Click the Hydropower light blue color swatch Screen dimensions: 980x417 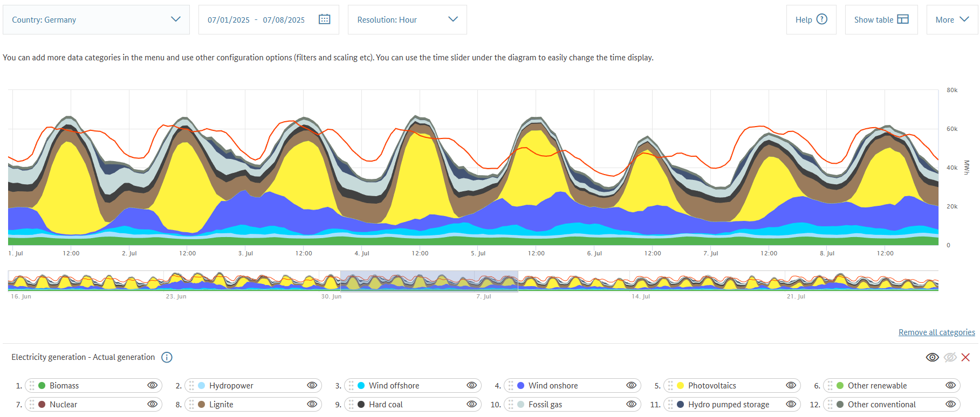point(201,385)
